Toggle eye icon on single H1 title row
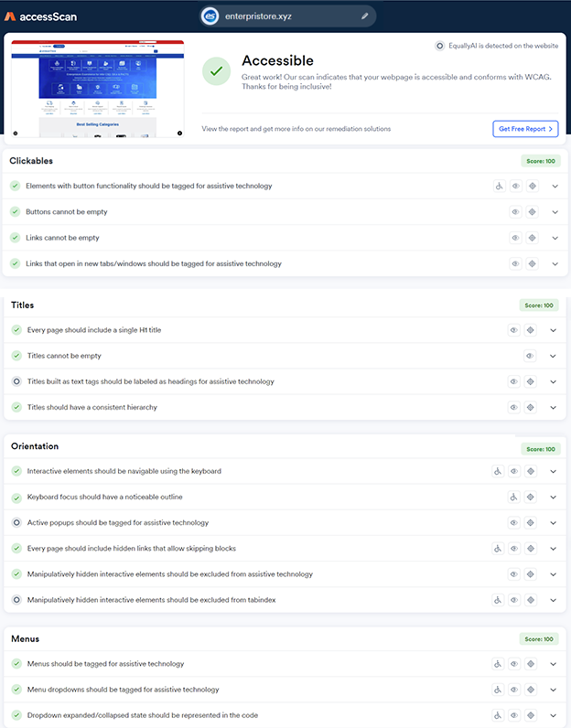The width and height of the screenshot is (571, 728). tap(514, 330)
